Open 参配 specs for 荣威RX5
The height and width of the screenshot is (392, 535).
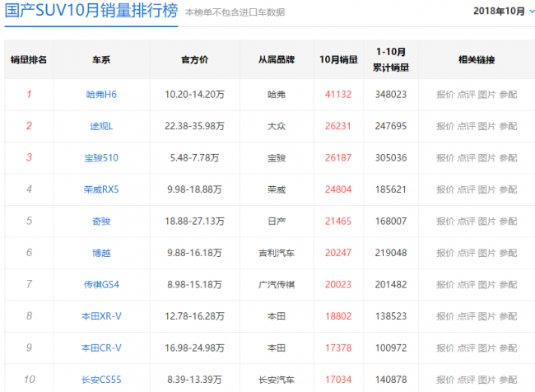coord(508,189)
